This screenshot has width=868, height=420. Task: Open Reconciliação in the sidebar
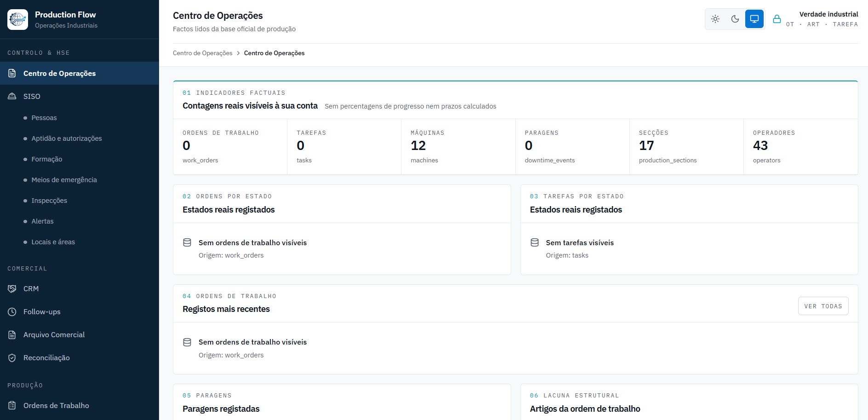click(x=80, y=358)
